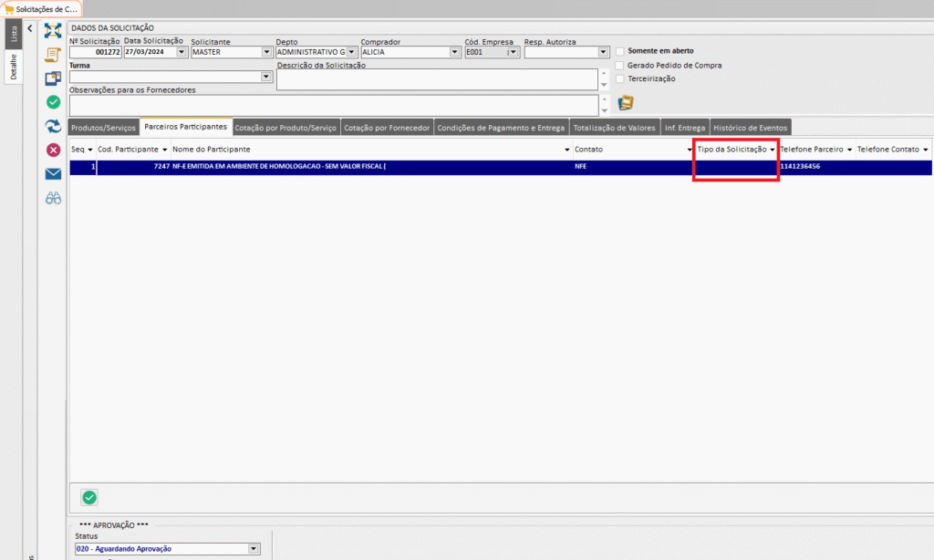Enable the Somente em aberto checkbox
This screenshot has width=934, height=560.
tap(620, 51)
